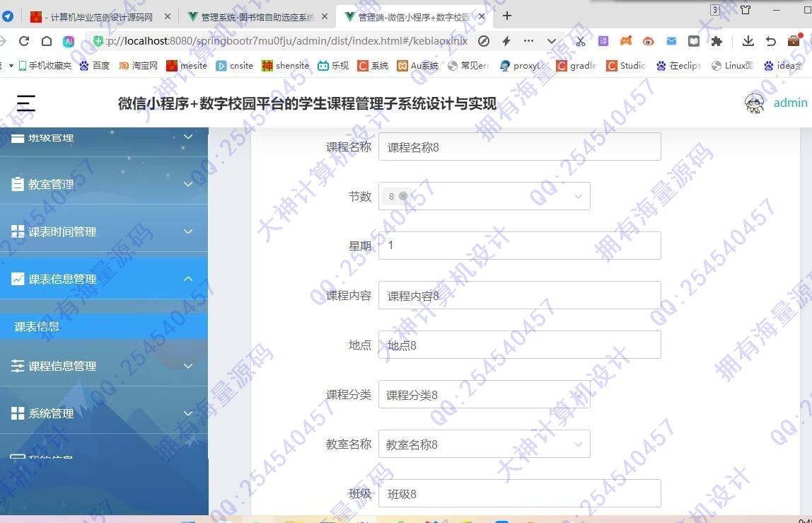
Task: Open the 淘宝网 bookmark
Action: [x=138, y=65]
